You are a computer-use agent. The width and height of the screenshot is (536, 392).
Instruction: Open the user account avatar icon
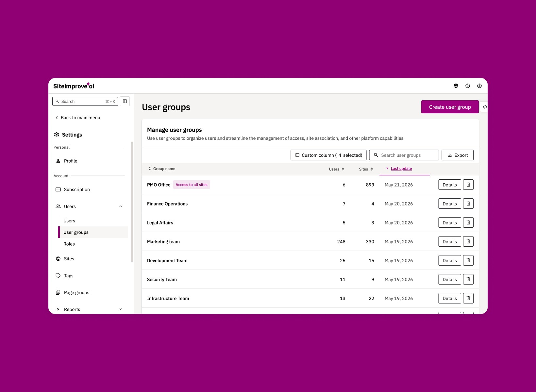(x=479, y=86)
